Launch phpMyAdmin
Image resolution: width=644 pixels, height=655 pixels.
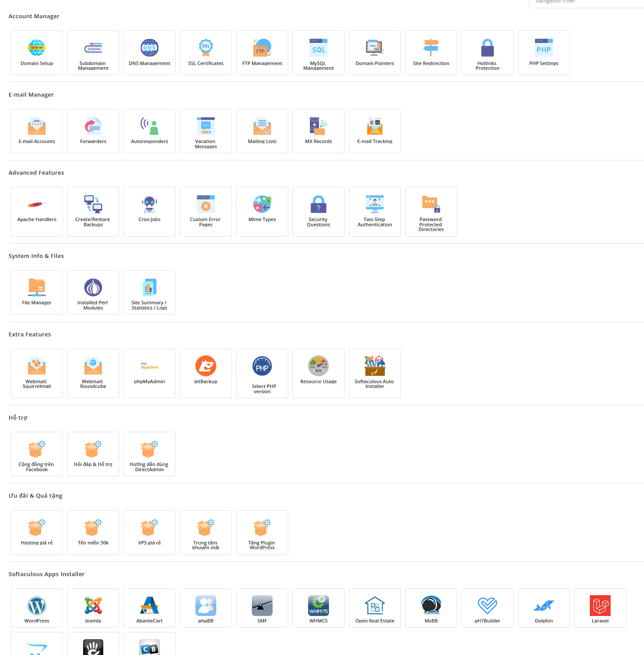(x=150, y=373)
